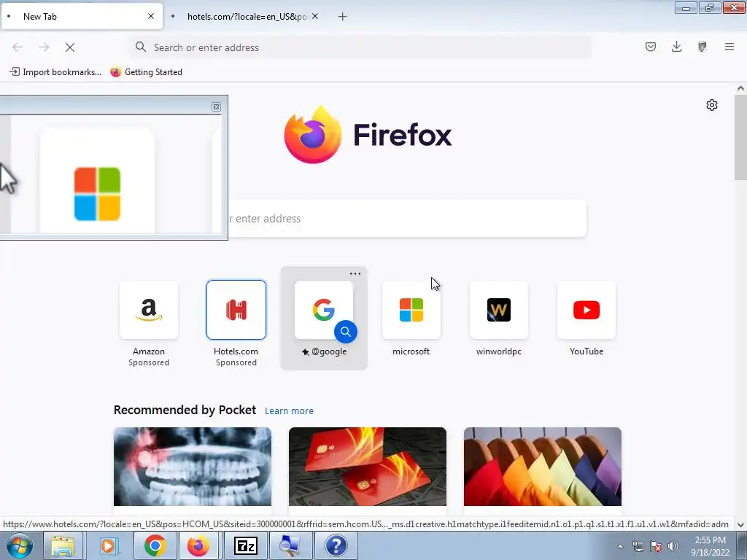Open Windows Explorer from taskbar
This screenshot has width=747, height=560.
(63, 545)
